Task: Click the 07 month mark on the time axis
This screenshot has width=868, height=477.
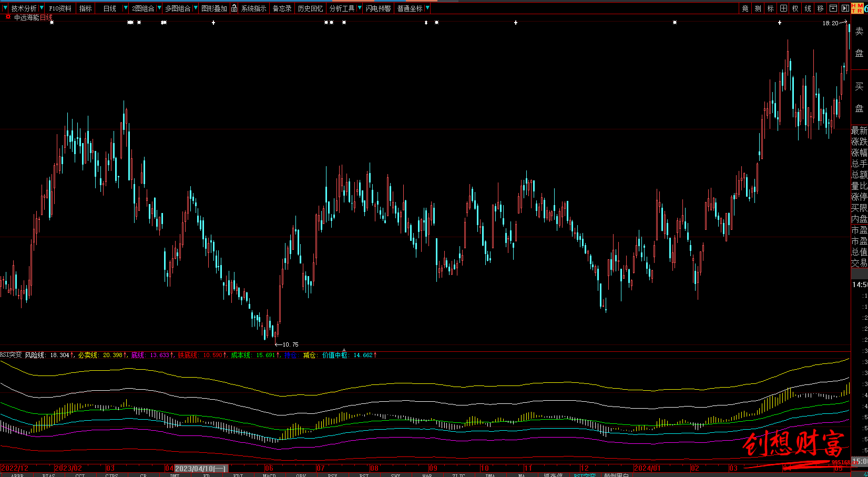Action: coord(321,468)
